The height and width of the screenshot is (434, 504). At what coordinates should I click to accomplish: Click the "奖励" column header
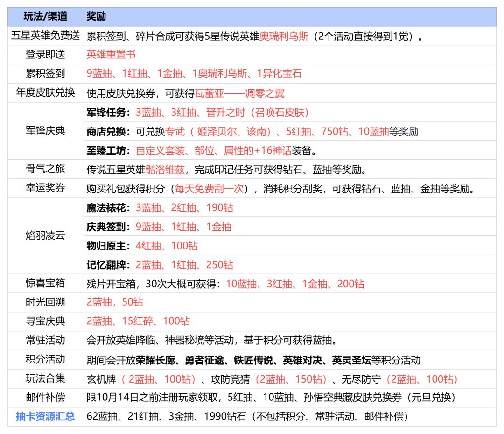(x=96, y=16)
